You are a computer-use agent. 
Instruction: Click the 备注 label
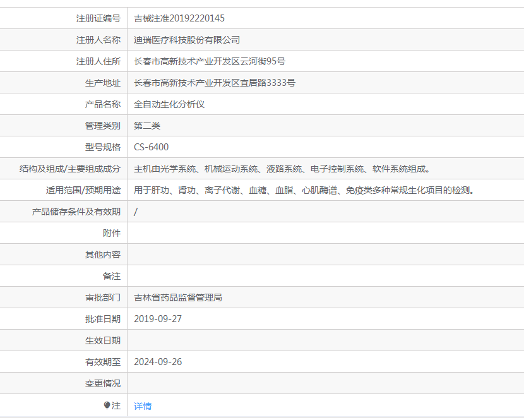pos(112,276)
